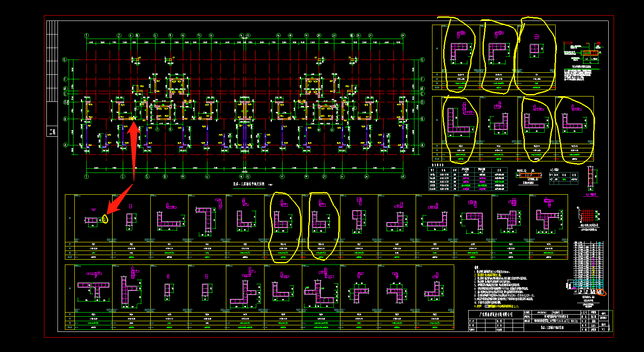Click grid axis bubble 2 above the plan
Screen dimensions: 644x352
pos(119,36)
